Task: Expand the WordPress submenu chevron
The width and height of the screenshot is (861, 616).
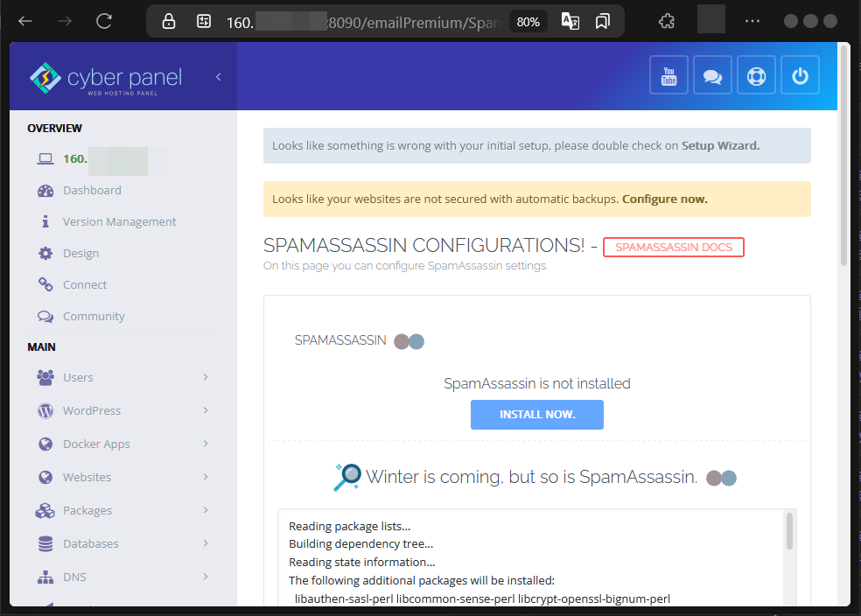Action: pyautogui.click(x=206, y=410)
